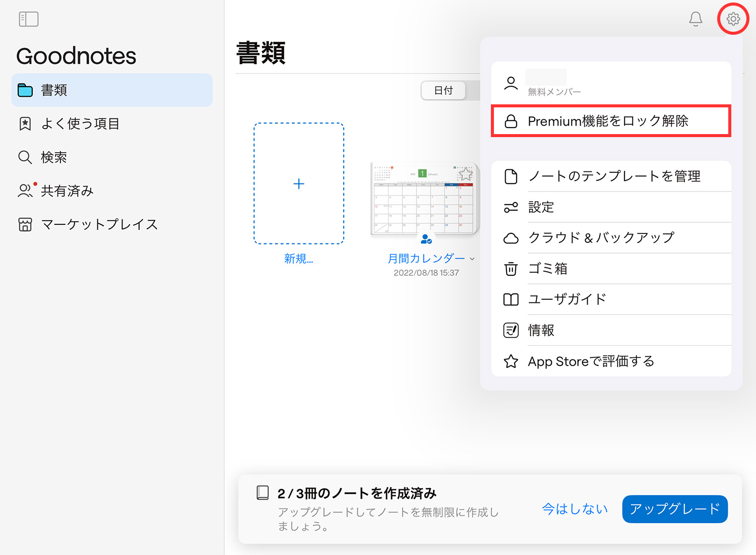Click the lock icon beside Premium

tap(511, 121)
